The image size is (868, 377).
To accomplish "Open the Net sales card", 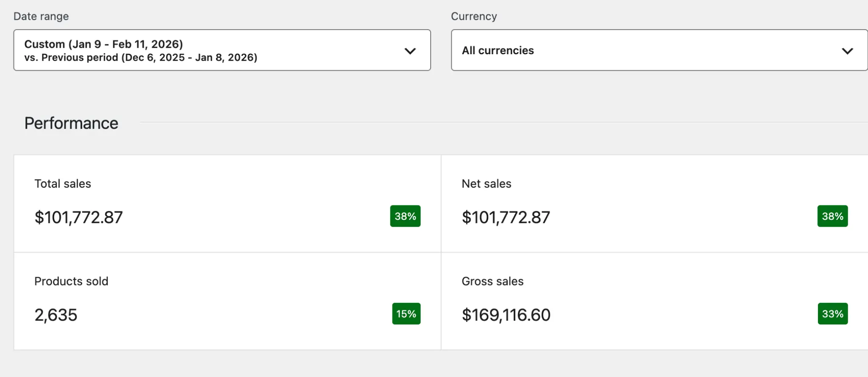I will tap(655, 204).
